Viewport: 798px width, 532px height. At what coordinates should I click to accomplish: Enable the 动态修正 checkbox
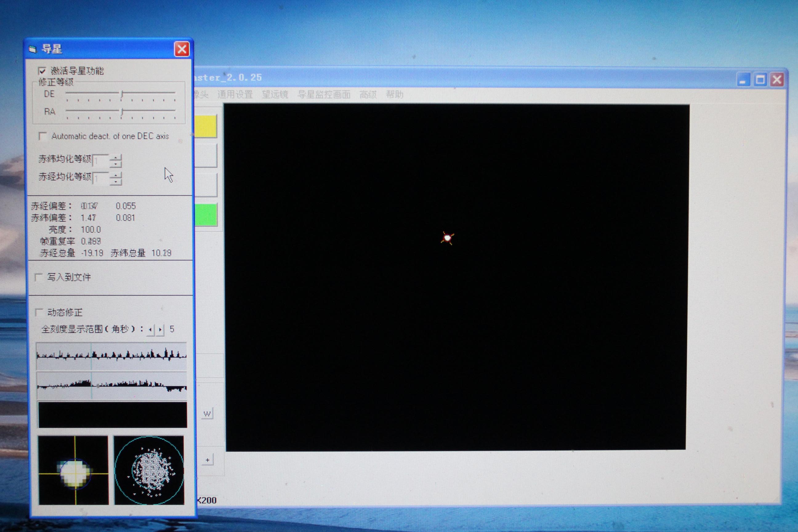click(x=39, y=312)
